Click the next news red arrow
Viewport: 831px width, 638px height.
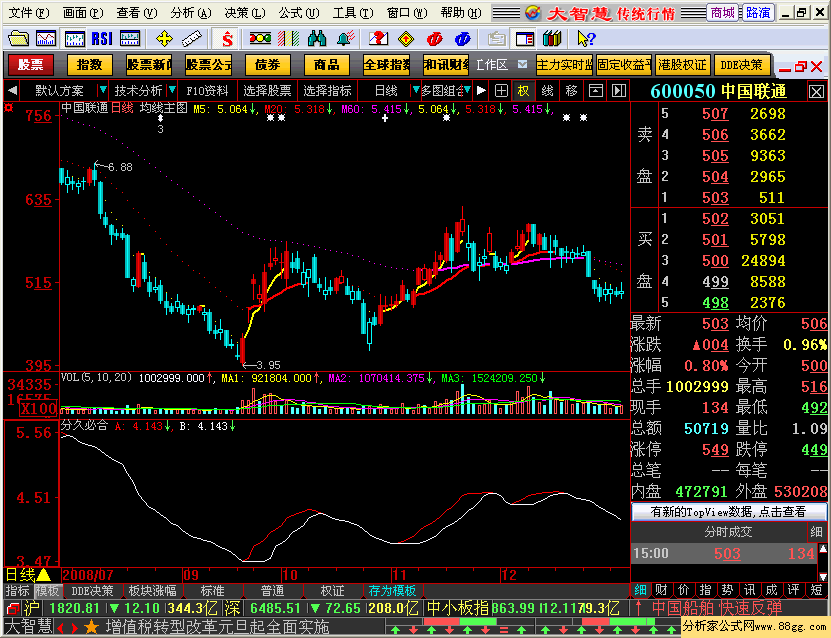[75, 628]
